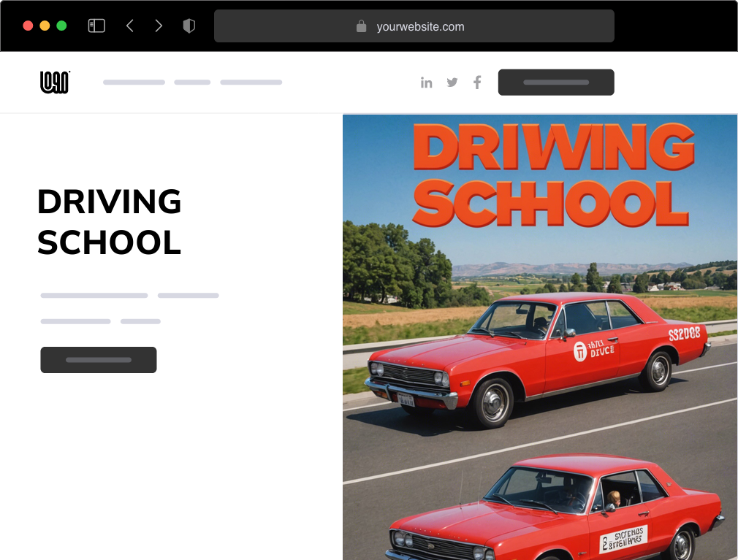Click the website logo in header

point(55,83)
